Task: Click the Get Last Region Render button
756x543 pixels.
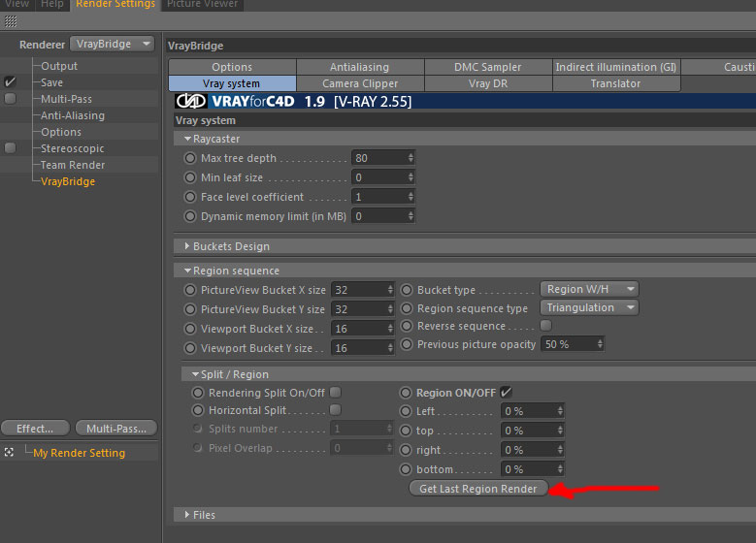Action: [x=478, y=488]
